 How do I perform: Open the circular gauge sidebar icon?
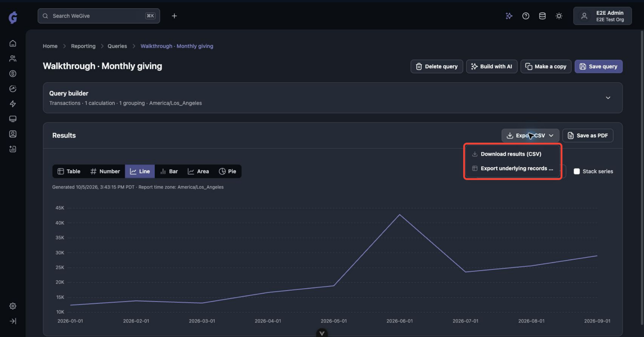[x=13, y=89]
